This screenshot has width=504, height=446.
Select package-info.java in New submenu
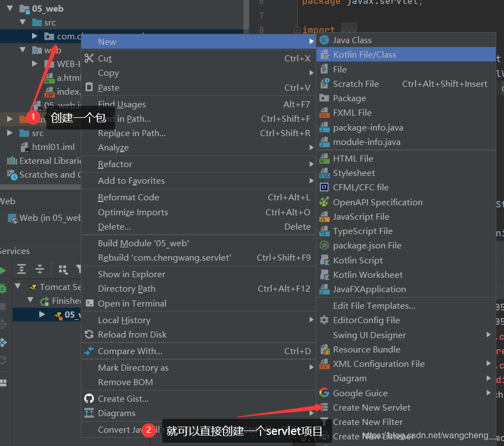(406, 128)
